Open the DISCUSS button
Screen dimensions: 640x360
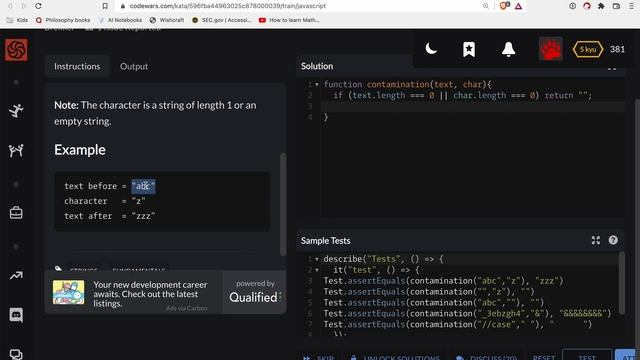(x=487, y=357)
